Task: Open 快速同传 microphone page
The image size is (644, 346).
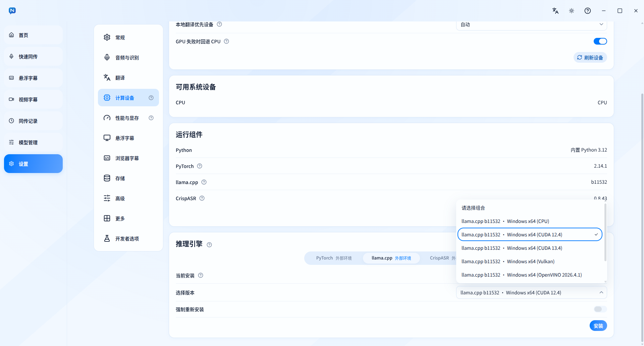Action: (x=33, y=56)
